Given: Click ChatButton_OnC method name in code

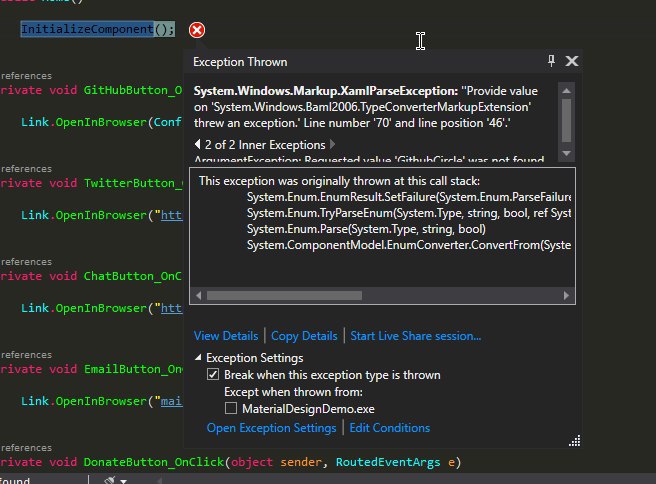Looking at the screenshot, I should click(x=133, y=276).
